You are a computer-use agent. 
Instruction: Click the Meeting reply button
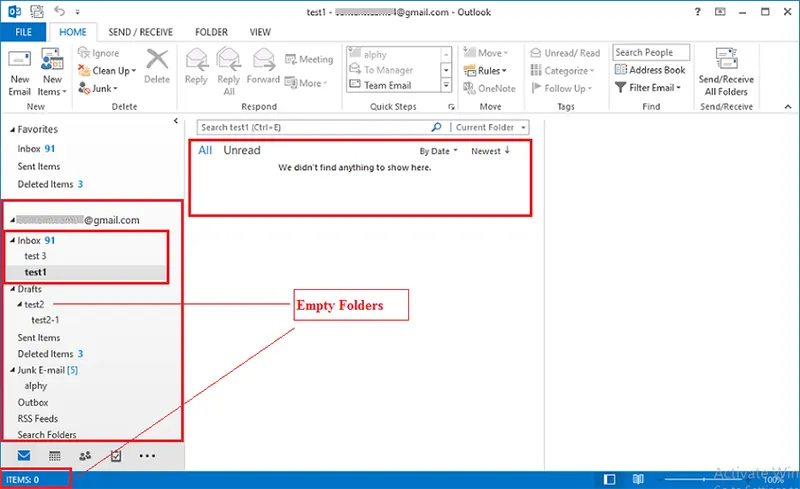point(309,59)
